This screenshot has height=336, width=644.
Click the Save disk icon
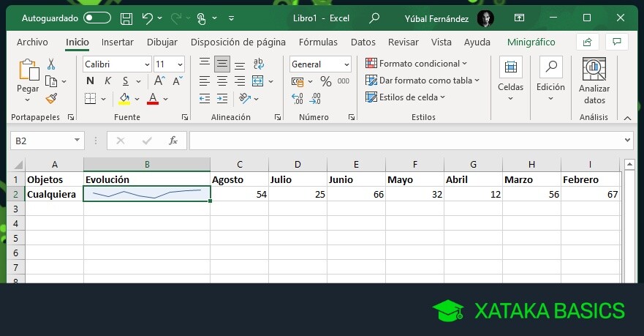click(126, 18)
